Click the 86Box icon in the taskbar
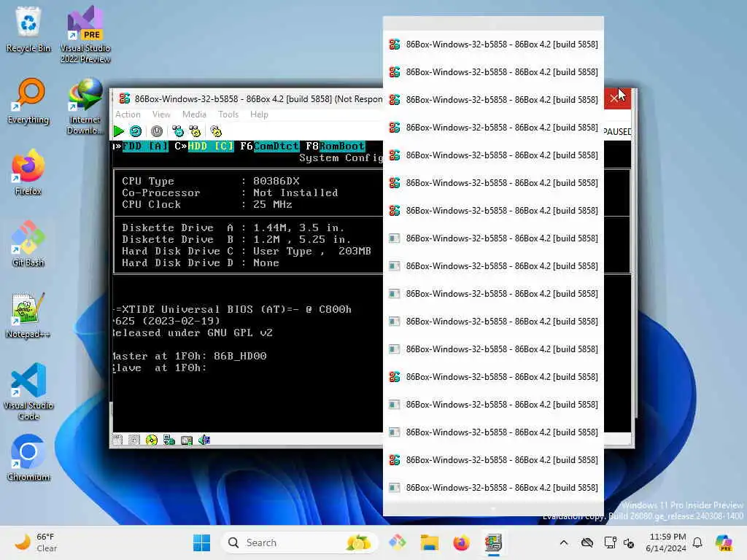The height and width of the screenshot is (560, 747). click(494, 542)
